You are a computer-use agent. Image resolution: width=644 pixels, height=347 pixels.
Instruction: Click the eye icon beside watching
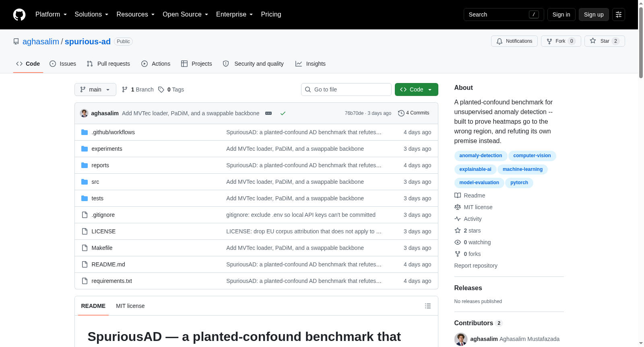pos(458,242)
